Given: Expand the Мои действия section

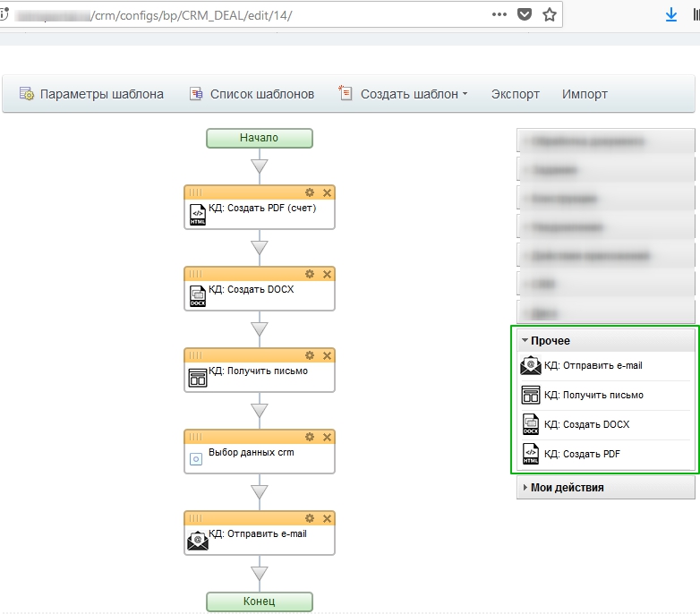Looking at the screenshot, I should click(x=567, y=488).
